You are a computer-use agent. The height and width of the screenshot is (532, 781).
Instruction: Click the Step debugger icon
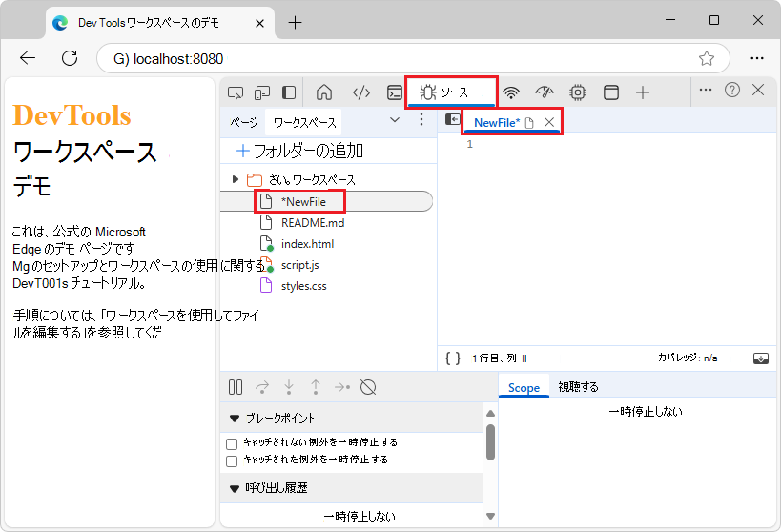(x=342, y=387)
